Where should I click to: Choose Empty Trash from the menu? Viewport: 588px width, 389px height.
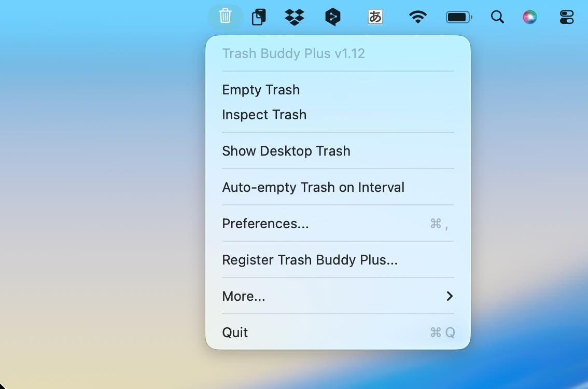coord(338,90)
